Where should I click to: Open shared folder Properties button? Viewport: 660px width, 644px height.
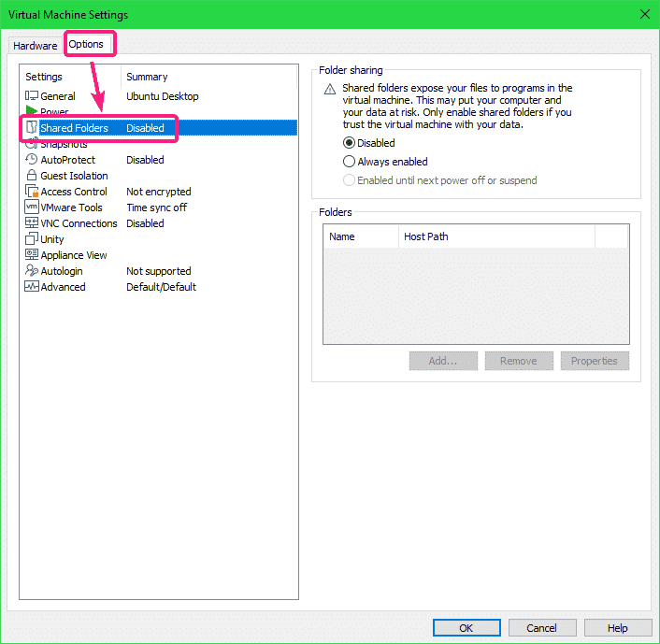click(x=595, y=361)
